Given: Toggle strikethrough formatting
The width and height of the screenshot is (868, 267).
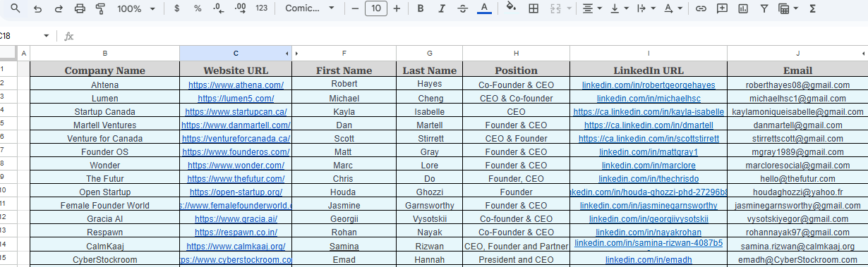Looking at the screenshot, I should 462,8.
